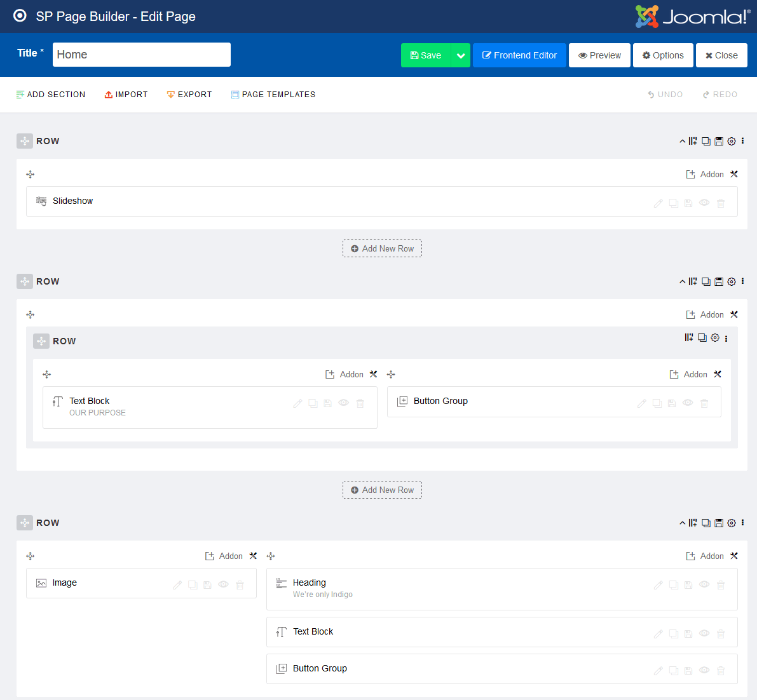Viewport: 757px width, 700px height.
Task: Edit the Heading addon with pencil icon
Action: coord(658,584)
